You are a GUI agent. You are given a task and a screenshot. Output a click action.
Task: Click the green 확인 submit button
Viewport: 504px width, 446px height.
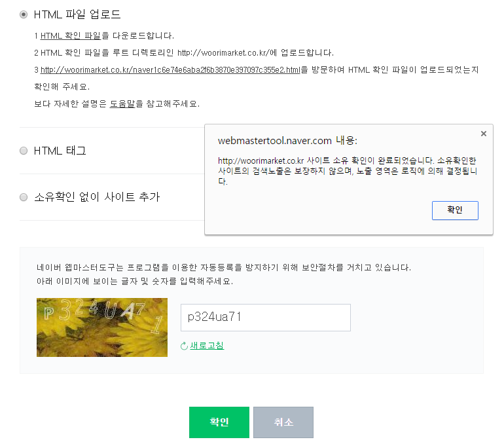[219, 422]
